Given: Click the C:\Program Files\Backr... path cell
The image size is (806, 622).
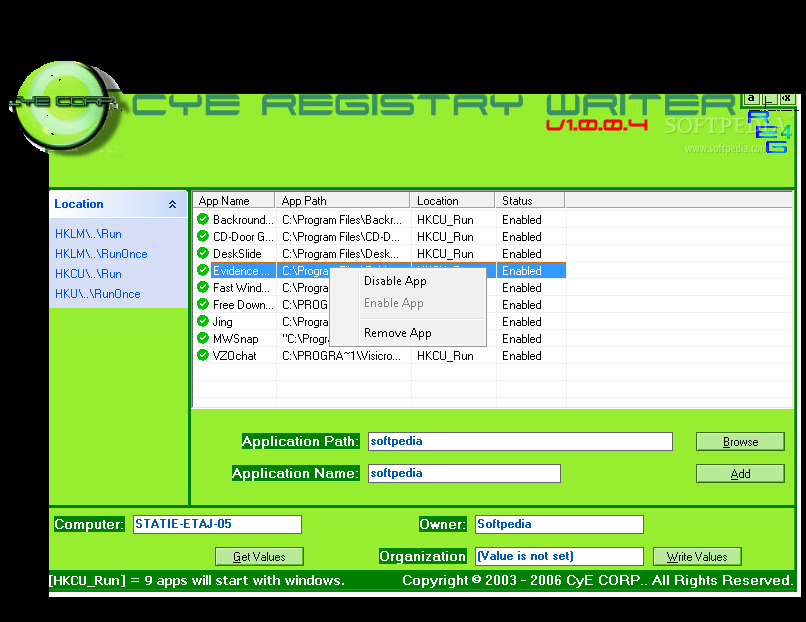Looking at the screenshot, I should [342, 220].
